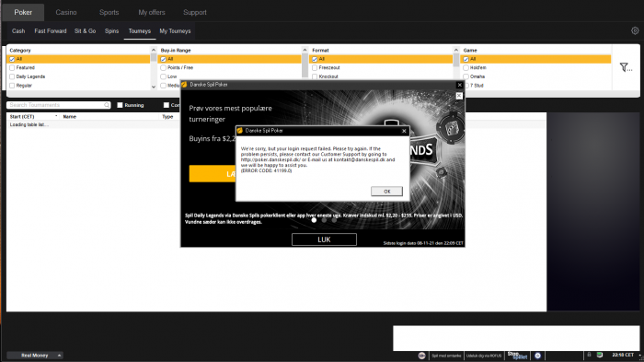The height and width of the screenshot is (362, 644).
Task: Open the Sports main tab
Action: 109,12
